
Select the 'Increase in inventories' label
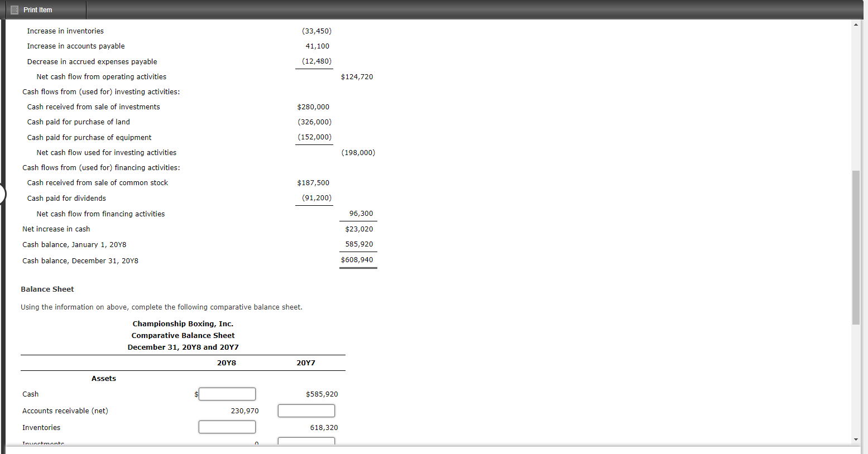point(65,31)
